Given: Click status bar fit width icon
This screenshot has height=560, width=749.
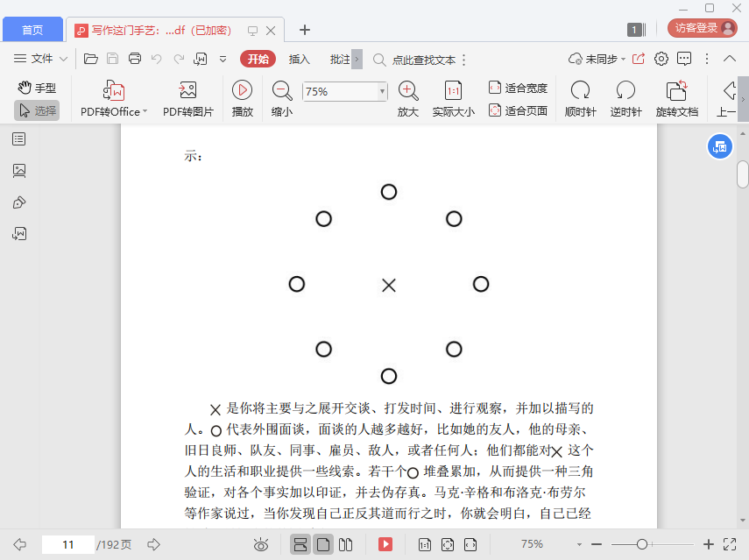Looking at the screenshot, I should (x=470, y=544).
